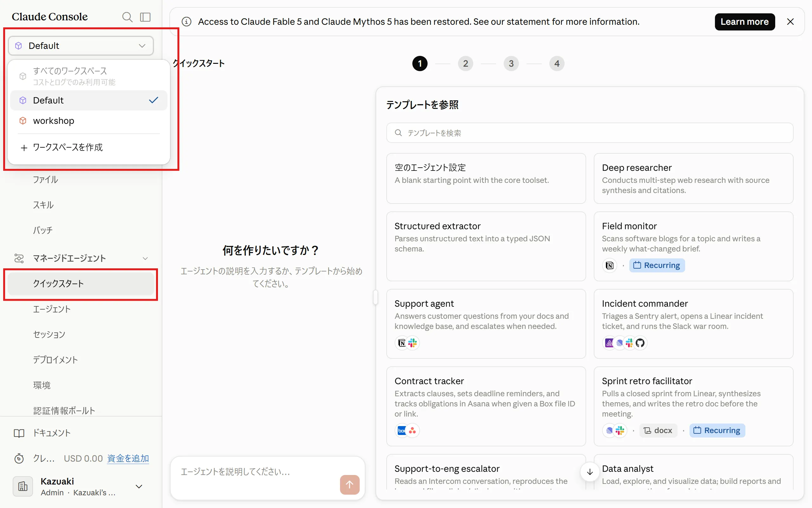
Task: Click the info icon in the announcement banner
Action: point(187,22)
